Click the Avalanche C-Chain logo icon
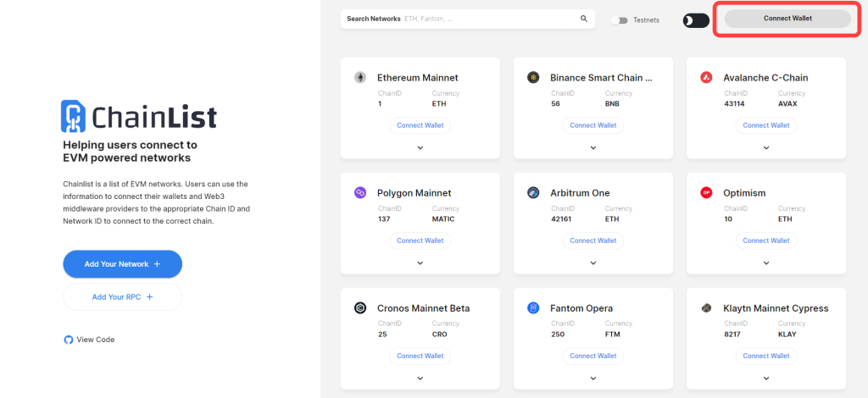868x398 pixels. point(706,77)
